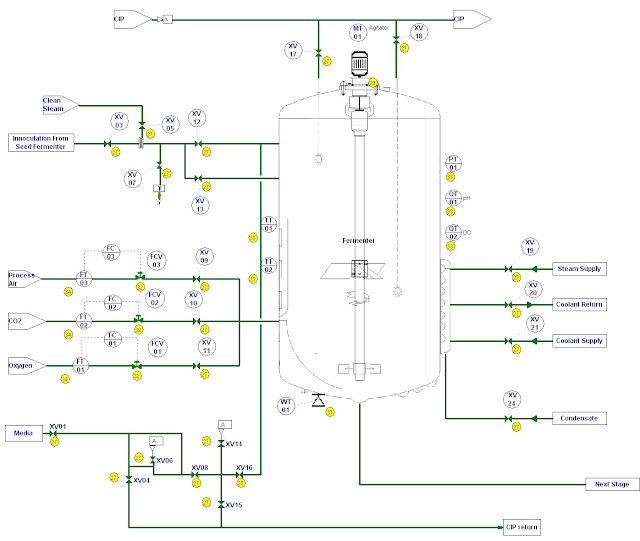Click the XV06 actuated valve
640x541 pixels.
click(153, 460)
